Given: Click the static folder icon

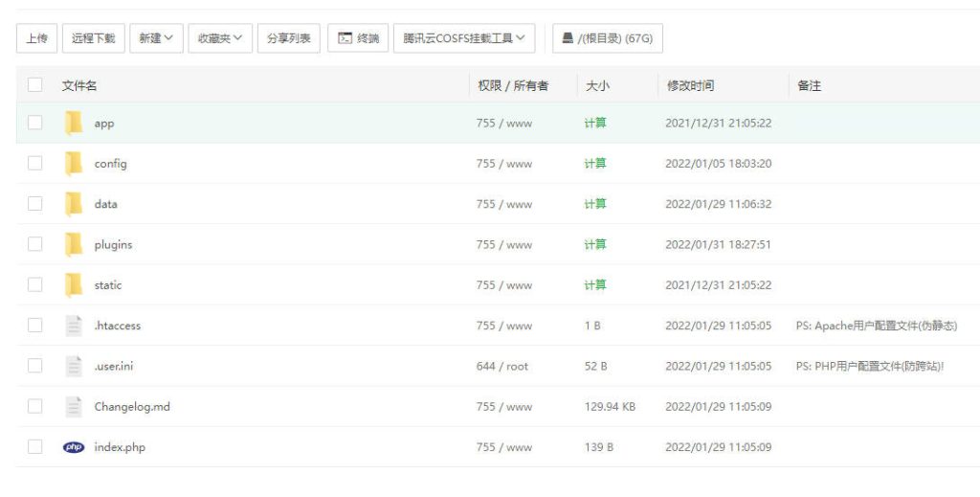Looking at the screenshot, I should coord(74,285).
